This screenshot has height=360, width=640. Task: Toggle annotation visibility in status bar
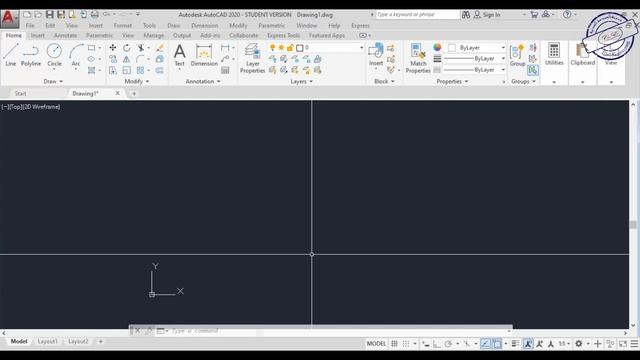click(528, 344)
